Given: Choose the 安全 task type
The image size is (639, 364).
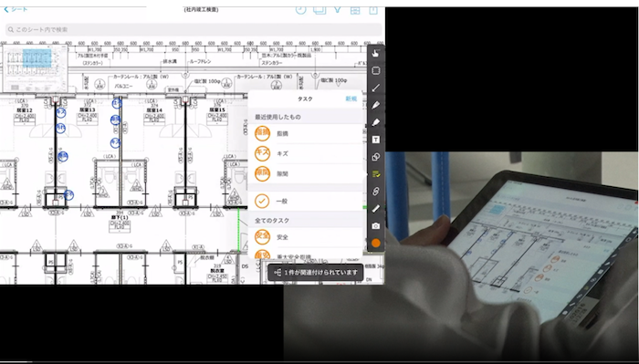Looking at the screenshot, I should click(305, 236).
